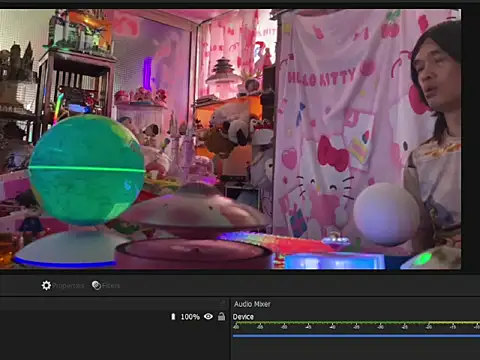Image resolution: width=480 pixels, height=360 pixels.
Task: Click the battery icon in source row
Action: (173, 317)
